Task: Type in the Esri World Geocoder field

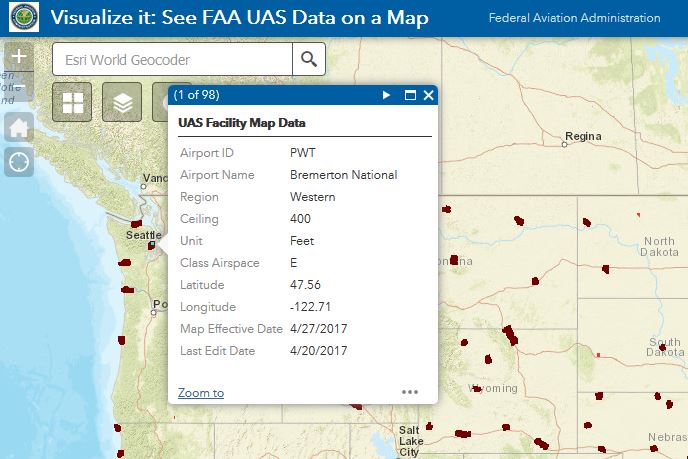Action: [x=172, y=60]
